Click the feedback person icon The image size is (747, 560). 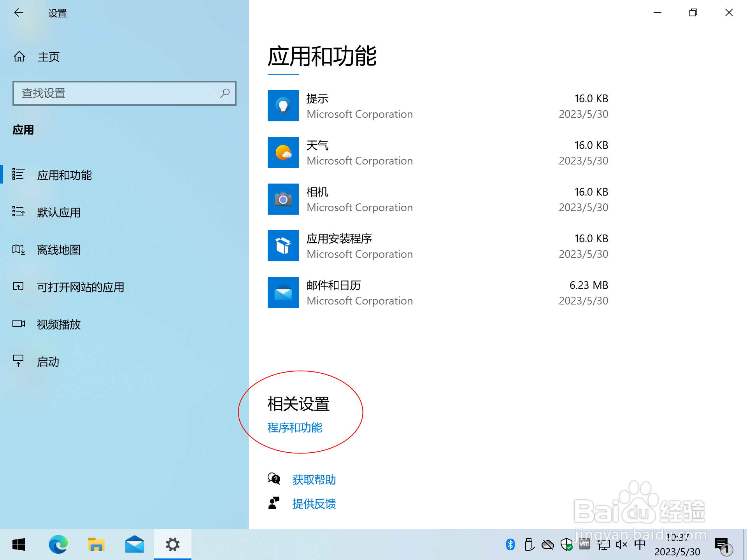[274, 503]
